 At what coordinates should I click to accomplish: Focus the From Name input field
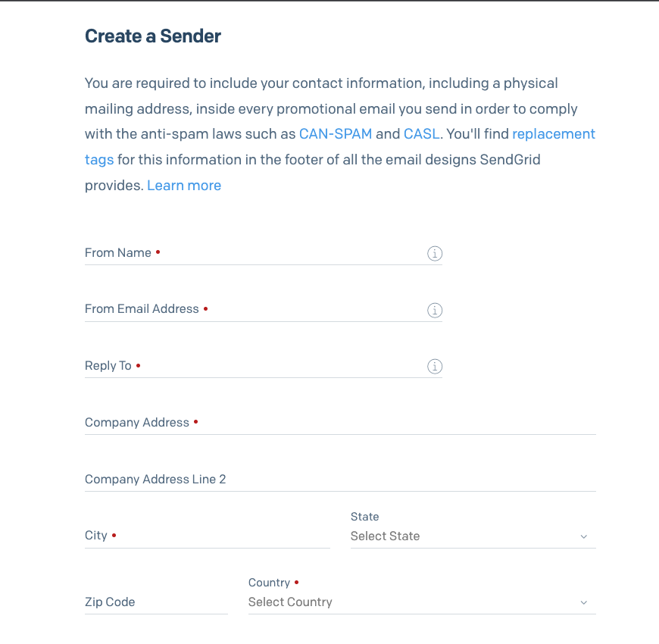(x=288, y=253)
